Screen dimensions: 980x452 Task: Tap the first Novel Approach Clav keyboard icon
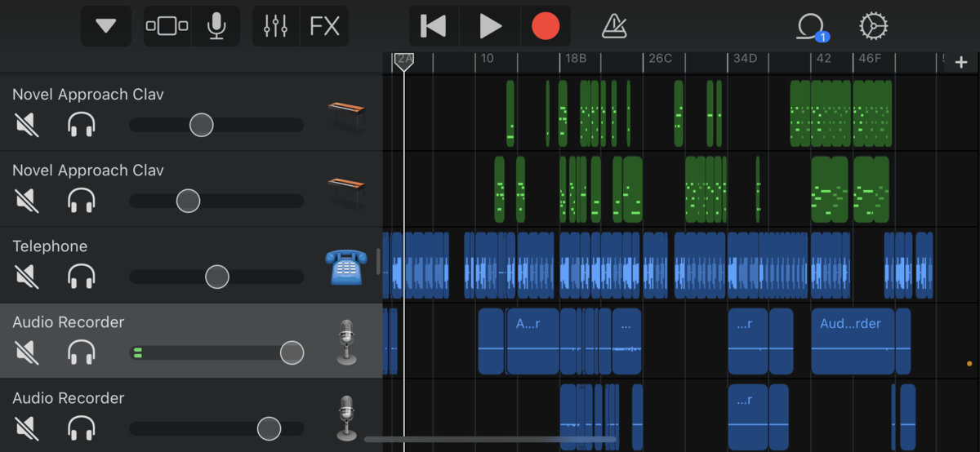point(346,114)
